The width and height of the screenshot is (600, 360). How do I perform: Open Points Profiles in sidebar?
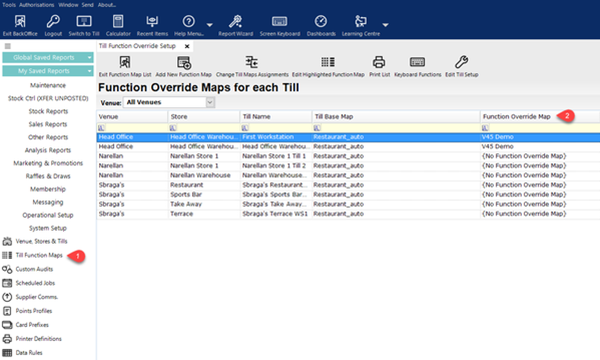point(27,311)
